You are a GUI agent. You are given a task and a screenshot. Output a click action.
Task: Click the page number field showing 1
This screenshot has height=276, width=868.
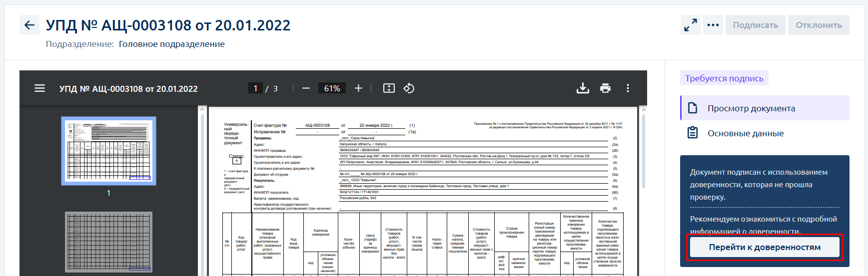pos(255,88)
